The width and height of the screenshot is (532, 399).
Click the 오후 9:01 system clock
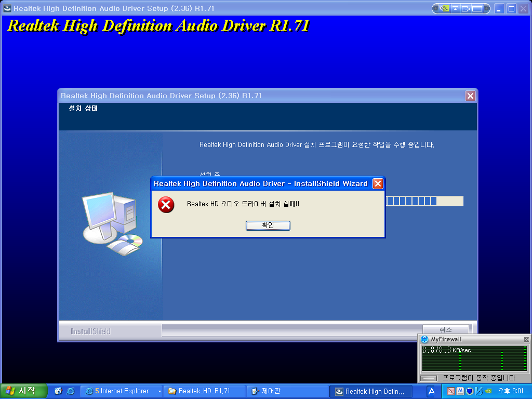[x=511, y=391]
